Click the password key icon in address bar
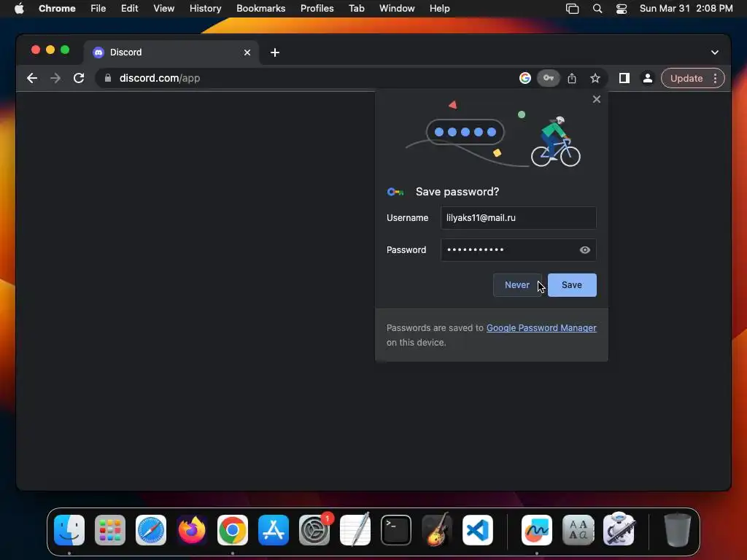This screenshot has width=747, height=560. click(x=549, y=78)
